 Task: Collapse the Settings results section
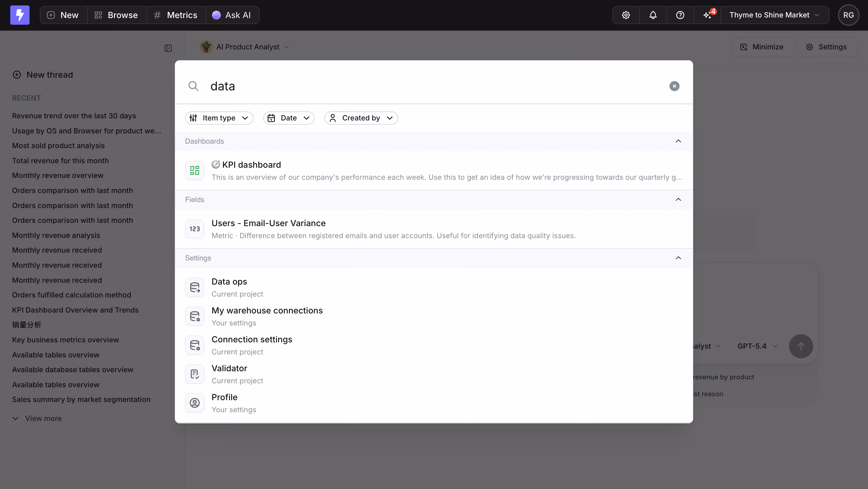pos(678,258)
